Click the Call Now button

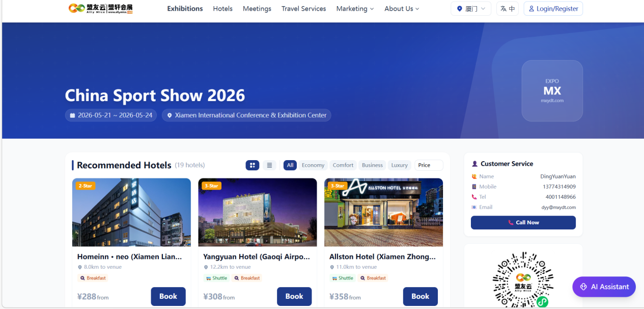(523, 222)
